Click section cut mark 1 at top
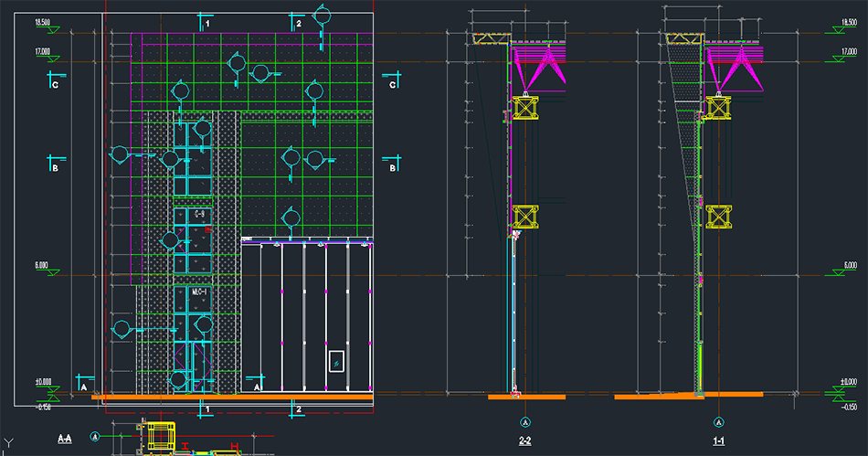The height and width of the screenshot is (456, 868). click(x=205, y=23)
